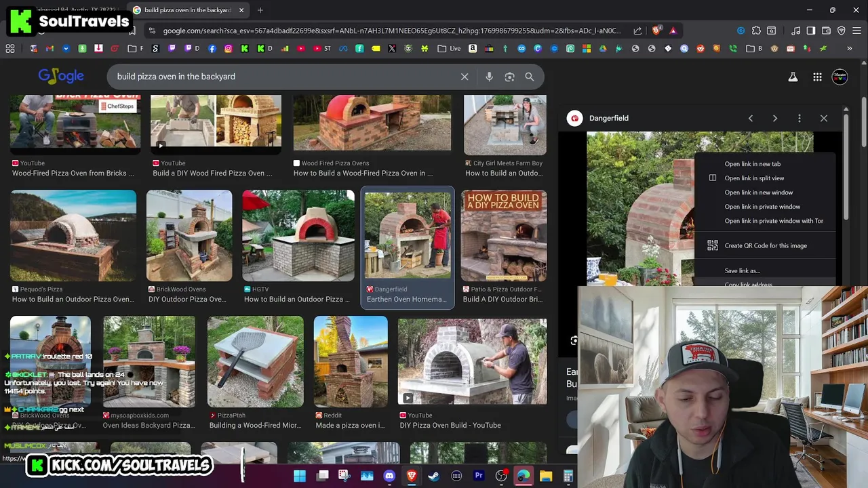Open the X bookmark
868x488 pixels.
392,48
